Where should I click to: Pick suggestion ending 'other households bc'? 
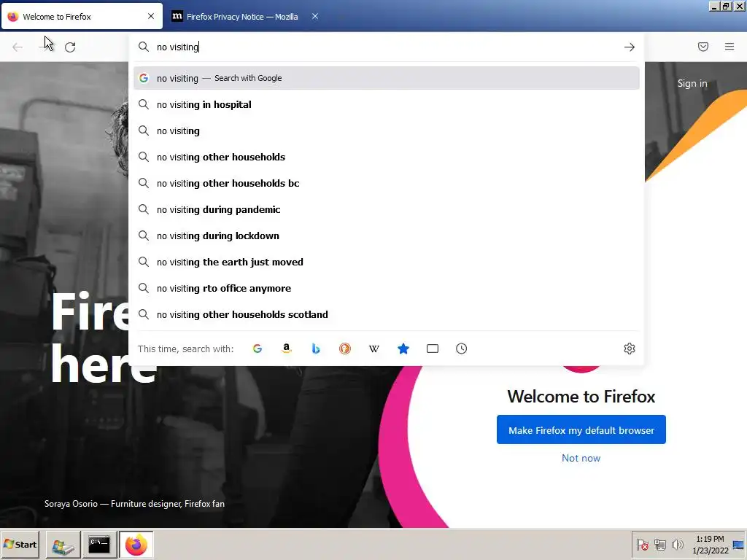coord(387,183)
